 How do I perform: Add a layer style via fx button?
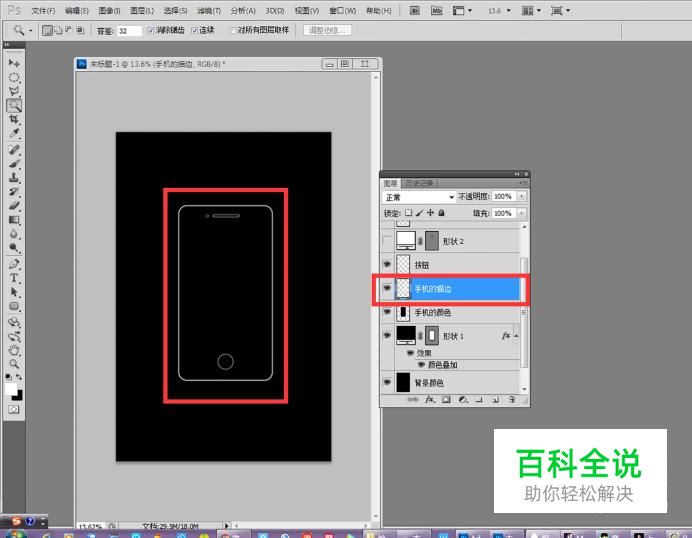(x=430, y=399)
